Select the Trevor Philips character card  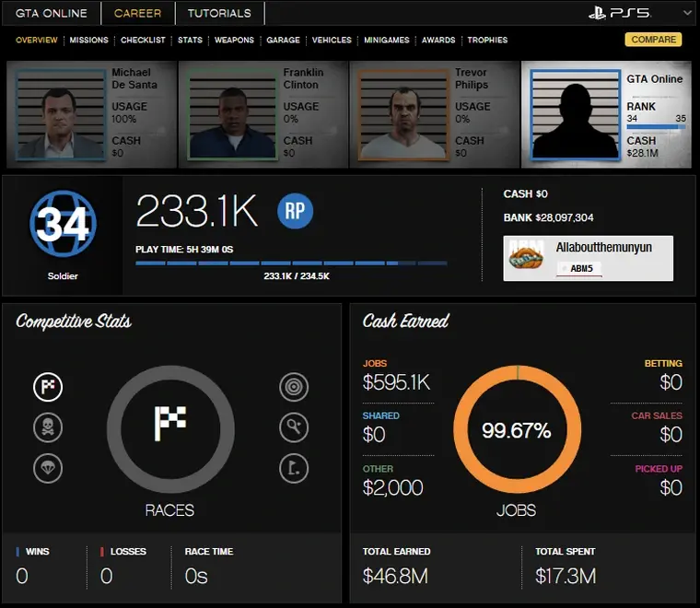[435, 115]
